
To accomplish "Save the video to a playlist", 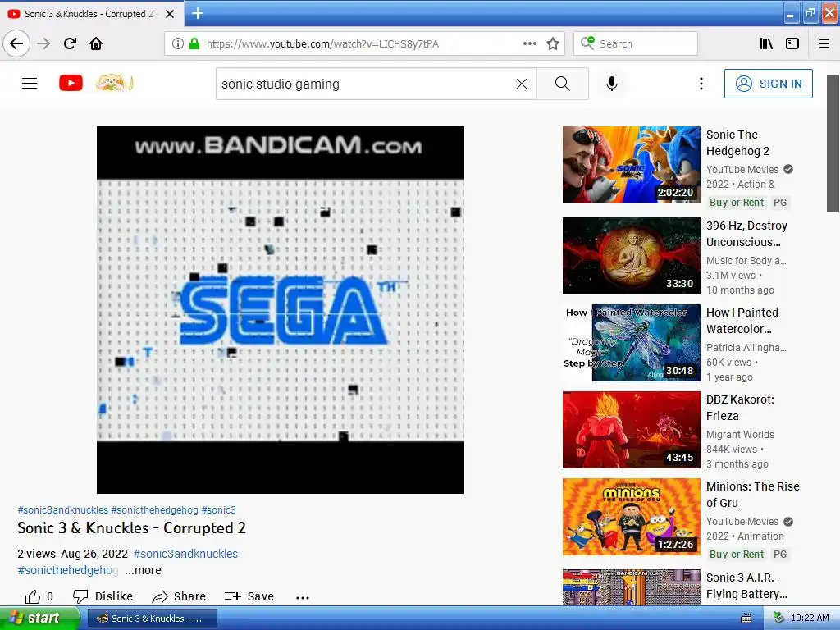I will (x=249, y=596).
